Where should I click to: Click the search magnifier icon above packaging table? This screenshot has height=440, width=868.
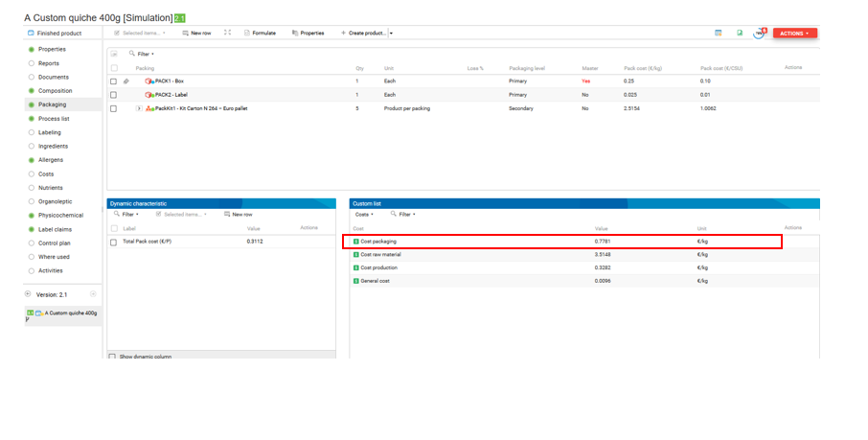click(x=132, y=53)
